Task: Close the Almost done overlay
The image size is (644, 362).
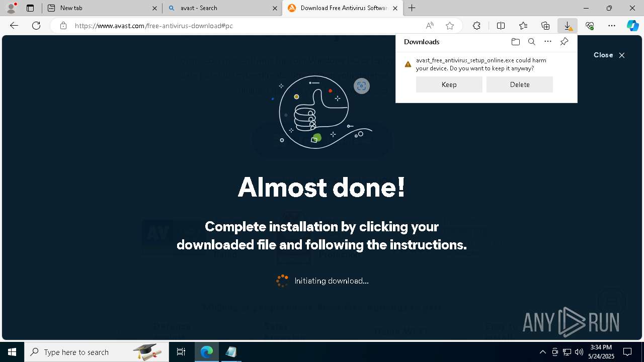Action: (x=609, y=55)
